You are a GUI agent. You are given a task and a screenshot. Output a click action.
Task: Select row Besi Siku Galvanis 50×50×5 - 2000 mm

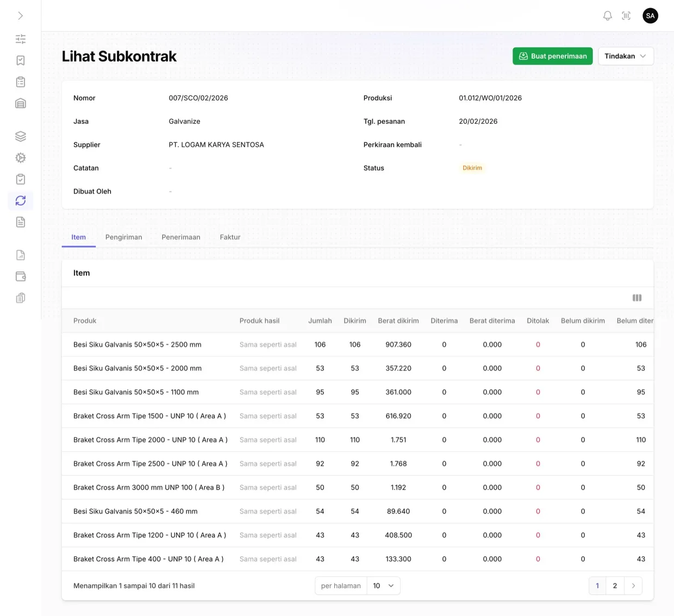coord(358,368)
